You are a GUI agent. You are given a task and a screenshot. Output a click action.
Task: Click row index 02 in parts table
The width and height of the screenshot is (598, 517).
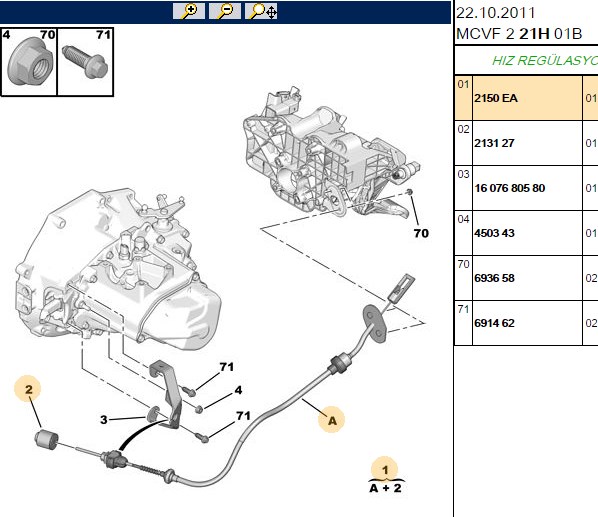[463, 129]
